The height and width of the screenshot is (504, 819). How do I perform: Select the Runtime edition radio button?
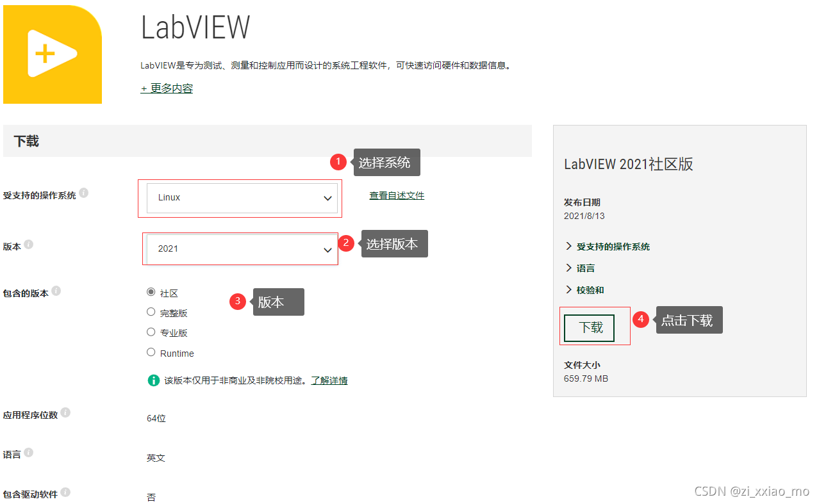pyautogui.click(x=151, y=352)
